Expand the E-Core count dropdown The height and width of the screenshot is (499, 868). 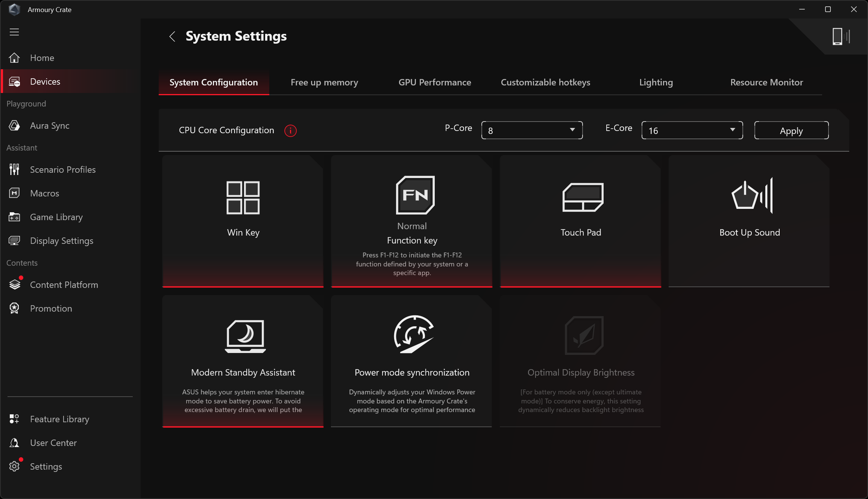[692, 130]
